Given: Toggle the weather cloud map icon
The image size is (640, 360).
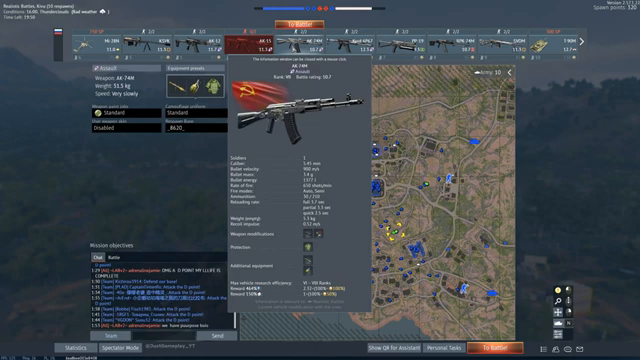Looking at the screenshot, I should point(558,323).
